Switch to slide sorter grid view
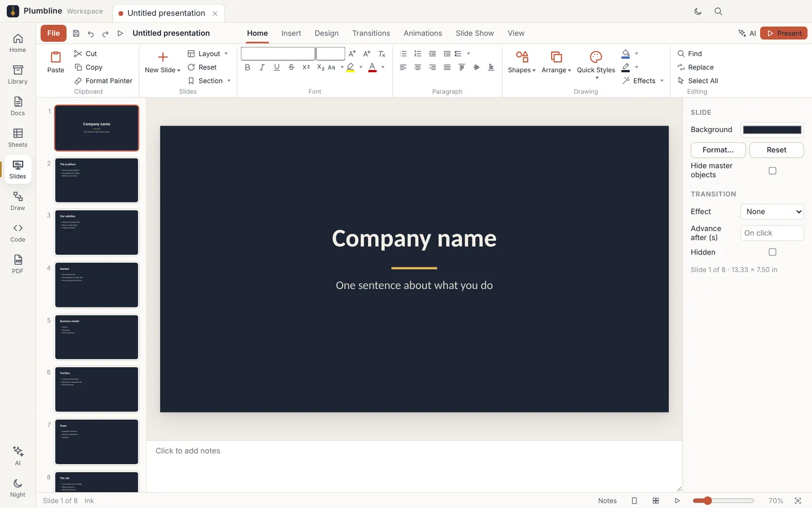The height and width of the screenshot is (508, 812). click(656, 500)
